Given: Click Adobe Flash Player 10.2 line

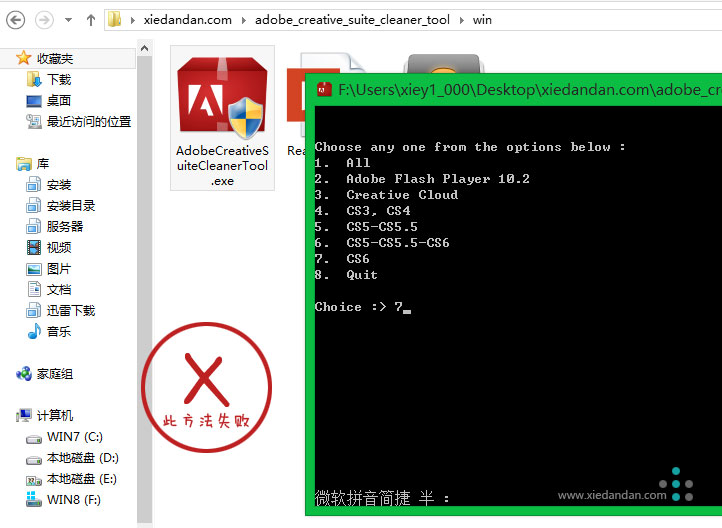Looking at the screenshot, I should (438, 179).
